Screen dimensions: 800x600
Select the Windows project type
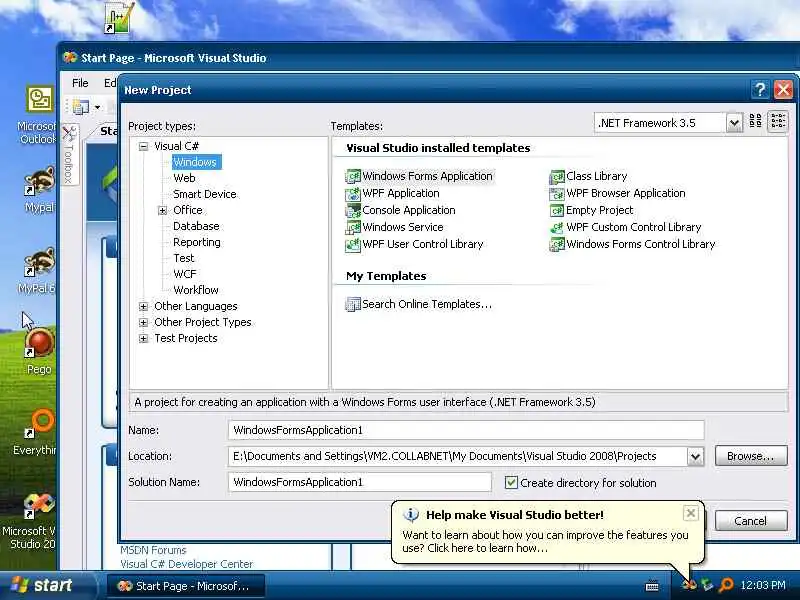(195, 162)
